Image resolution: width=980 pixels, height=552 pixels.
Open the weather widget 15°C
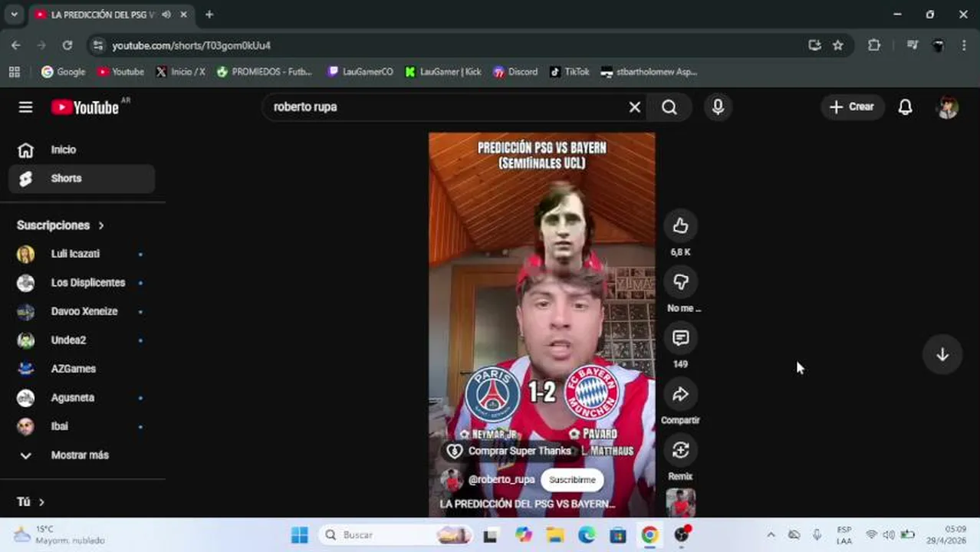[58, 535]
